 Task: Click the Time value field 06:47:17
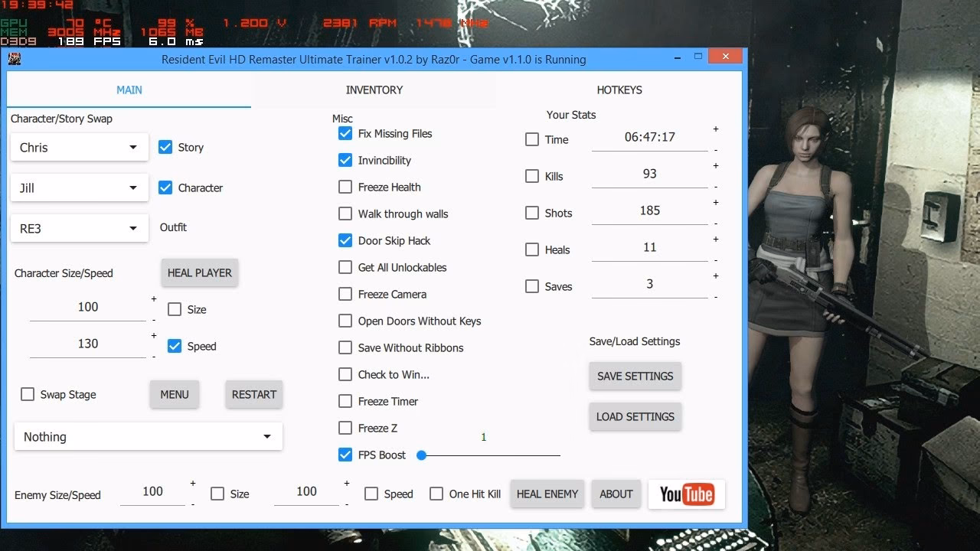click(x=650, y=137)
